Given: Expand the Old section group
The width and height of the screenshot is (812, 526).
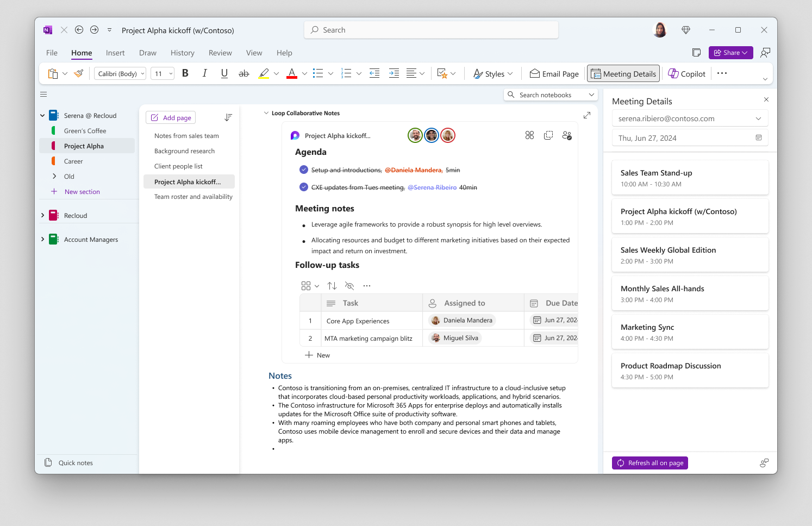Looking at the screenshot, I should click(x=54, y=177).
